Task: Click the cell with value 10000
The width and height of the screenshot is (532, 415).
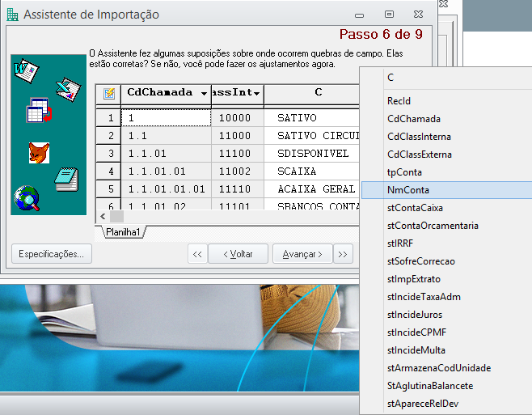Action: pyautogui.click(x=238, y=118)
